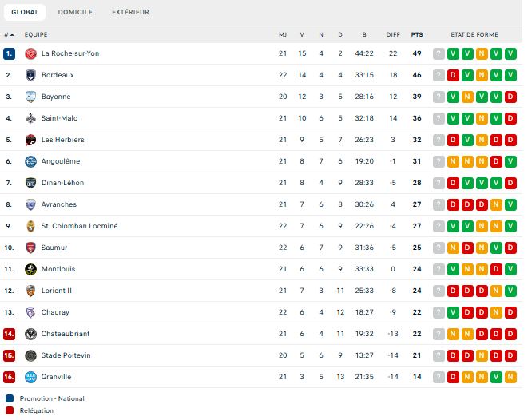Open the Dinan-Léhon team page
Image resolution: width=528 pixels, height=420 pixels.
[x=62, y=183]
